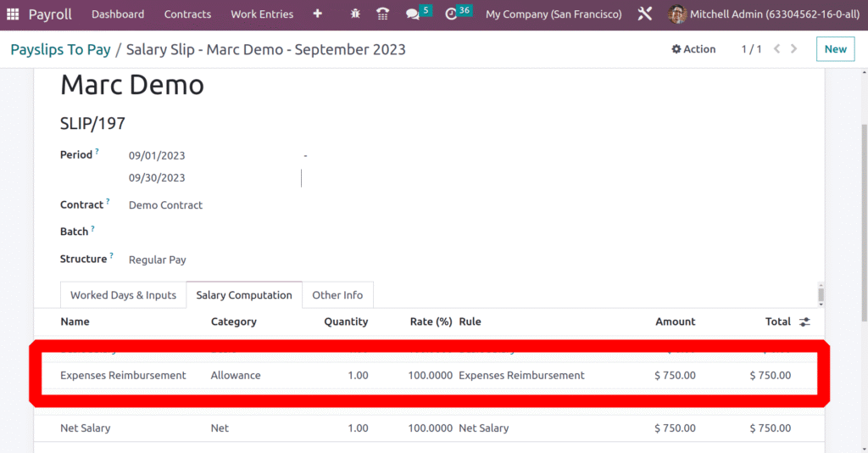Go to next record arrow
The width and height of the screenshot is (868, 453).
[794, 49]
